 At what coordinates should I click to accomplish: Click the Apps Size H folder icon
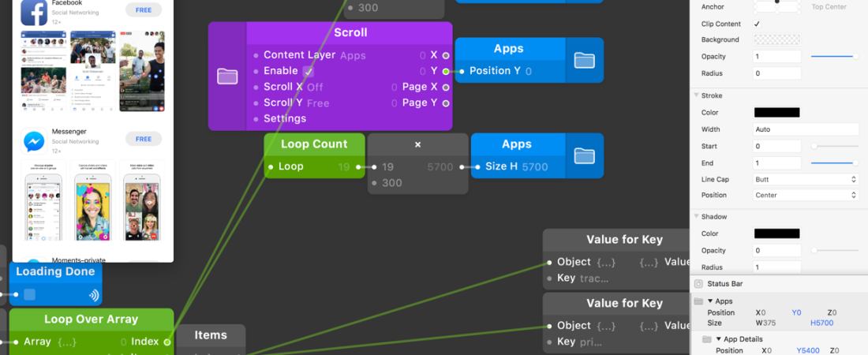584,155
